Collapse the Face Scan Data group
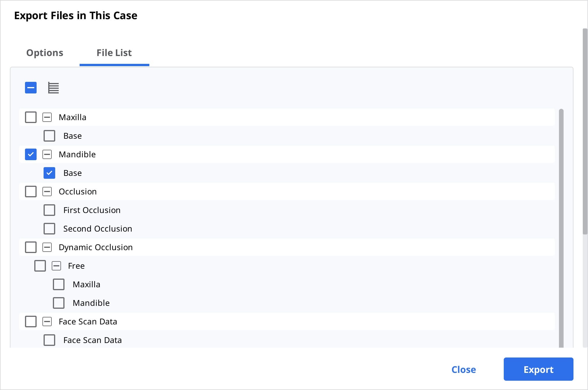 [47, 322]
